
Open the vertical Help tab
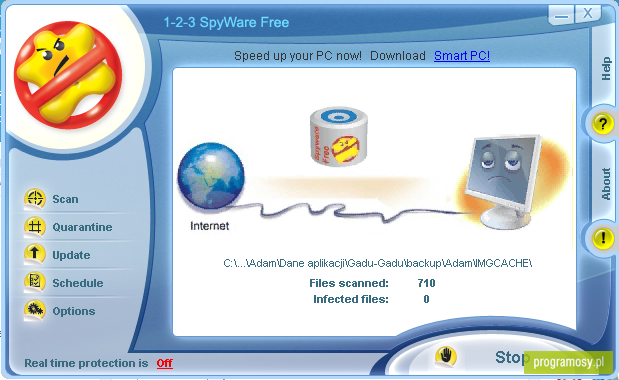(606, 69)
